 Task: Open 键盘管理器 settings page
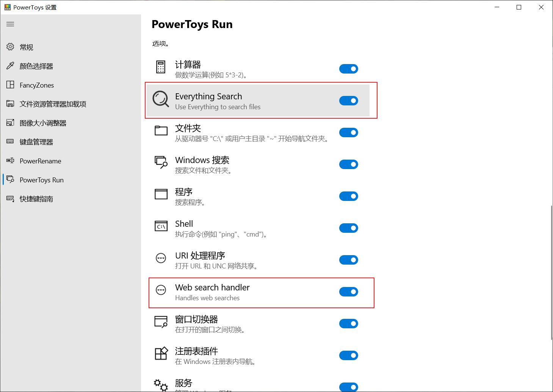point(70,142)
